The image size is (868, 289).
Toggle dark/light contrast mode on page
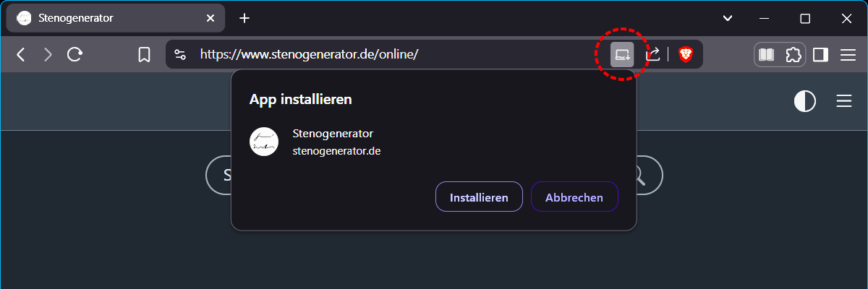click(805, 101)
